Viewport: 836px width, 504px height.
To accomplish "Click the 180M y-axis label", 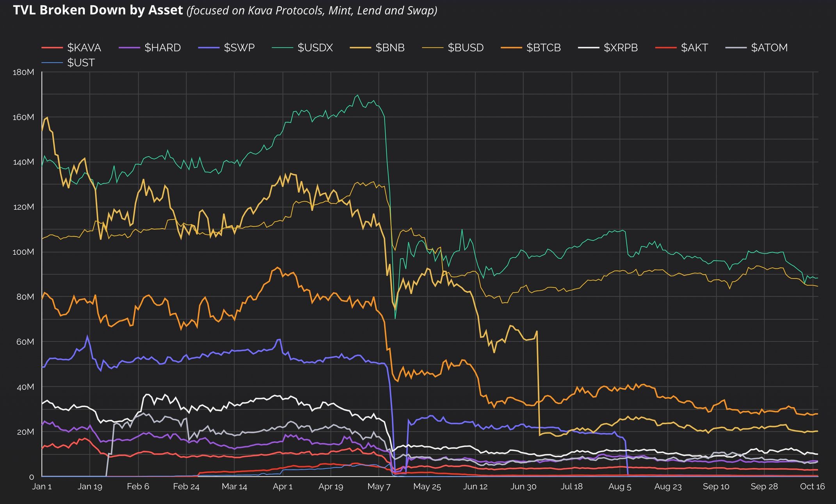I will (23, 72).
